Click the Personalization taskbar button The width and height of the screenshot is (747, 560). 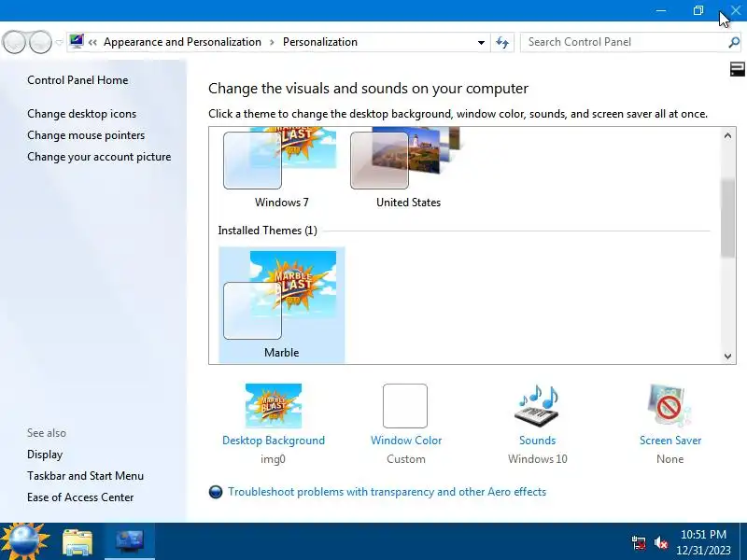click(x=130, y=541)
